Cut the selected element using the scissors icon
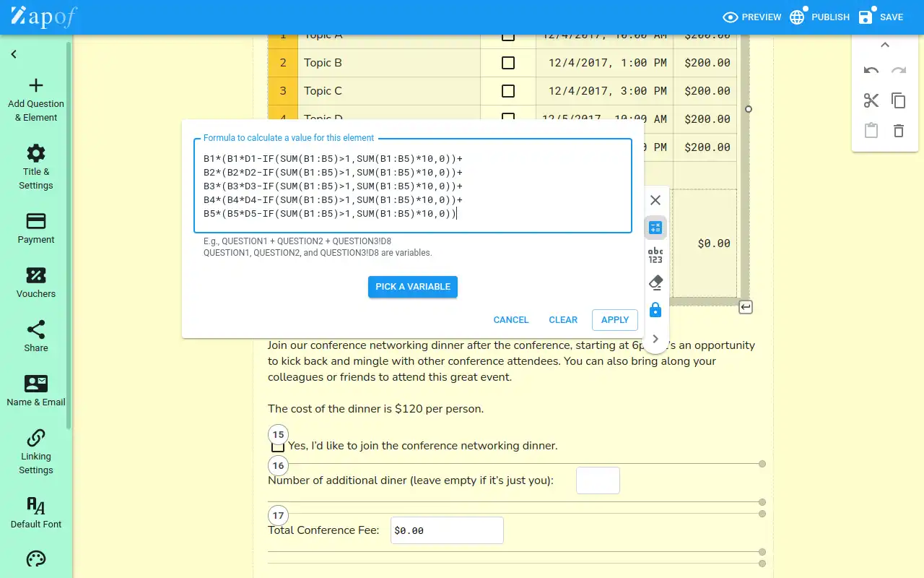The image size is (924, 578). (x=871, y=100)
